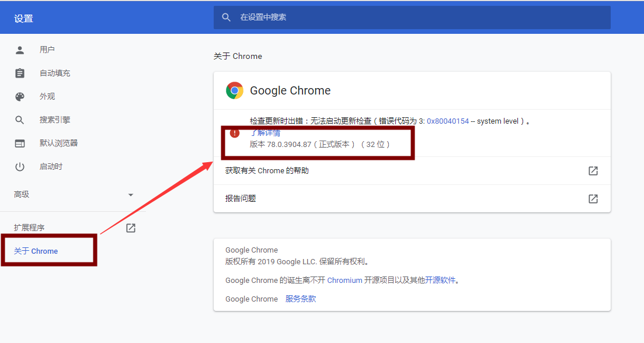Expand the 高级 section arrow
644x343 pixels.
point(131,195)
